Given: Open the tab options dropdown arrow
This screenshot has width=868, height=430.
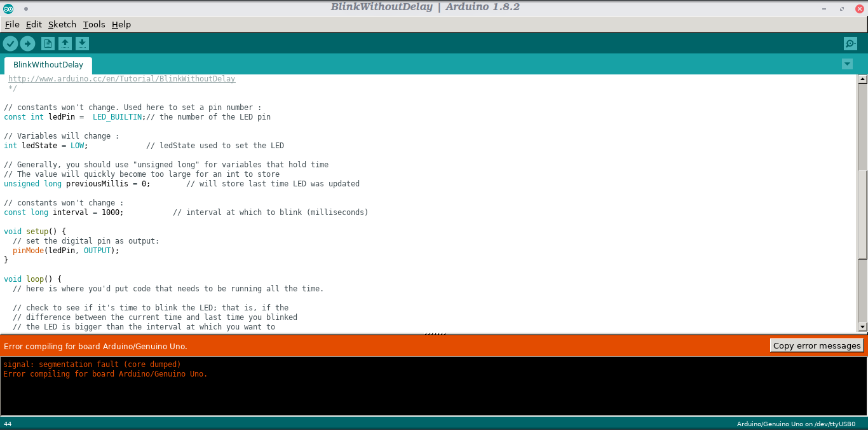Looking at the screenshot, I should pyautogui.click(x=847, y=64).
